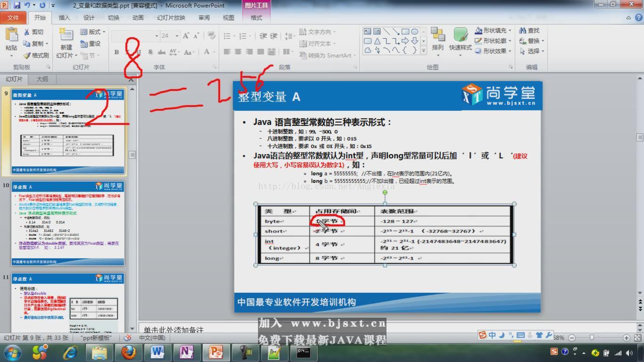Screen dimensions: 644x362
Task: Click the Paste (粘贴) icon
Action: click(x=11, y=35)
